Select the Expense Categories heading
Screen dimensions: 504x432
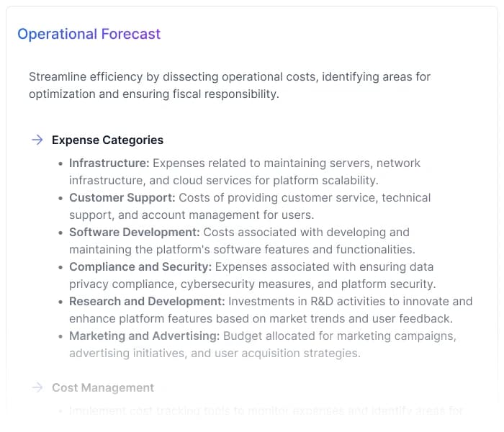(x=107, y=140)
